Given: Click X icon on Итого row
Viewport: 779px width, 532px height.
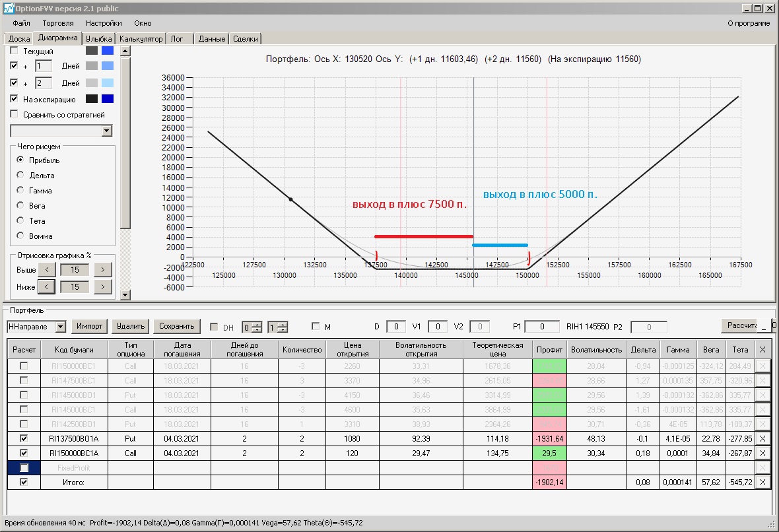Looking at the screenshot, I should tap(762, 482).
